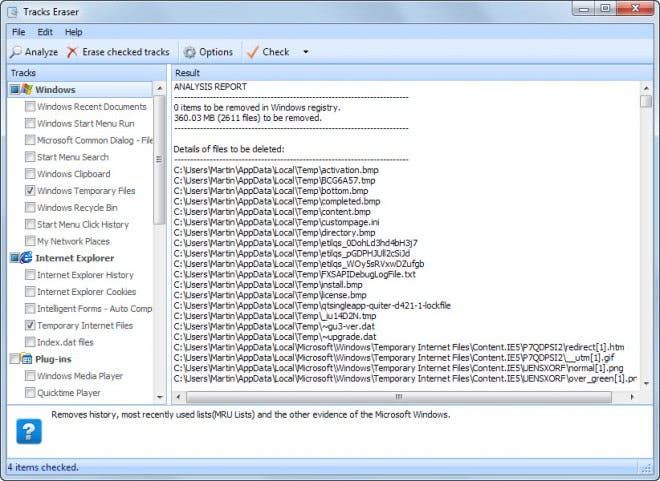The image size is (660, 481).
Task: Click Result pane scroll up arrow
Action: click(646, 88)
